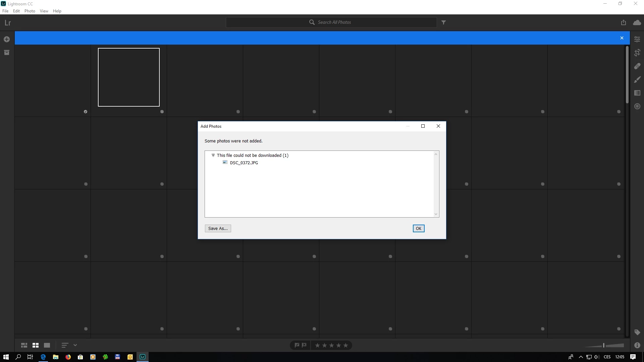Toggle the Reject flag

(x=304, y=345)
